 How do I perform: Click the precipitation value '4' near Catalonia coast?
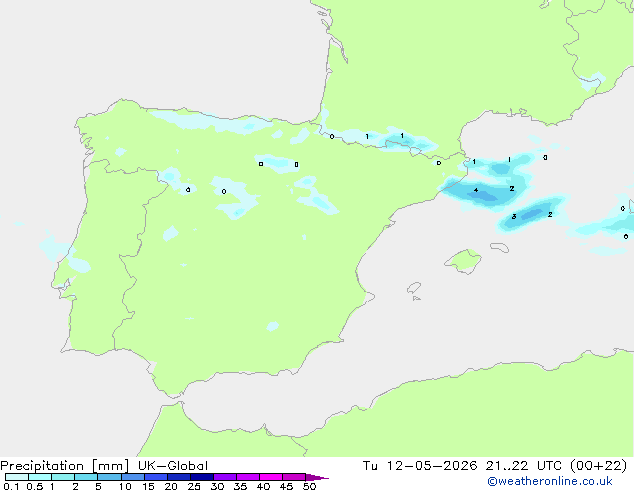[x=476, y=190]
